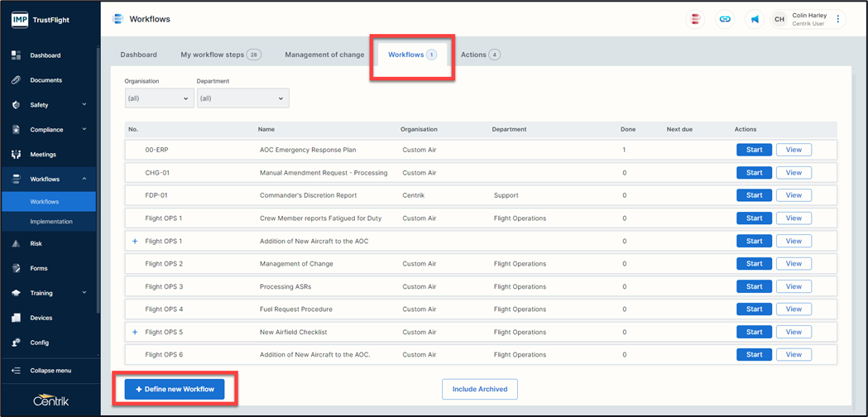The width and height of the screenshot is (868, 417).
Task: Click the Define new Workflow button
Action: (175, 389)
